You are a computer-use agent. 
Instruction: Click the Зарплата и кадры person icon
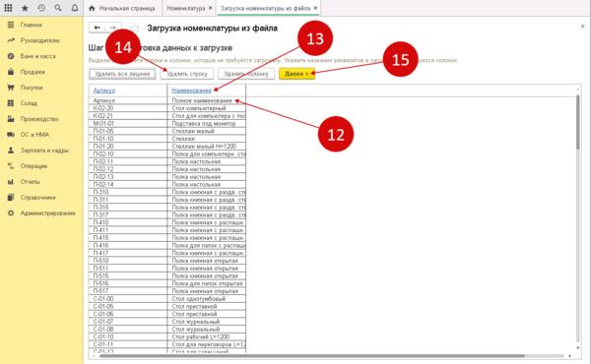[11, 151]
